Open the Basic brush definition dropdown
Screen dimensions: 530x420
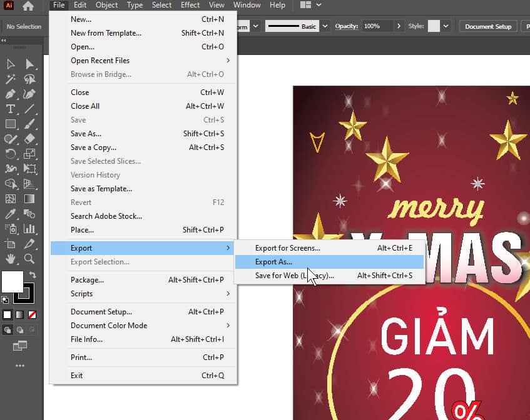point(325,26)
